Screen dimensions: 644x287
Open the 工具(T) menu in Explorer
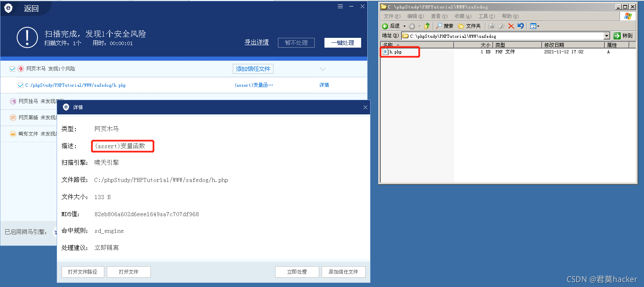click(487, 16)
